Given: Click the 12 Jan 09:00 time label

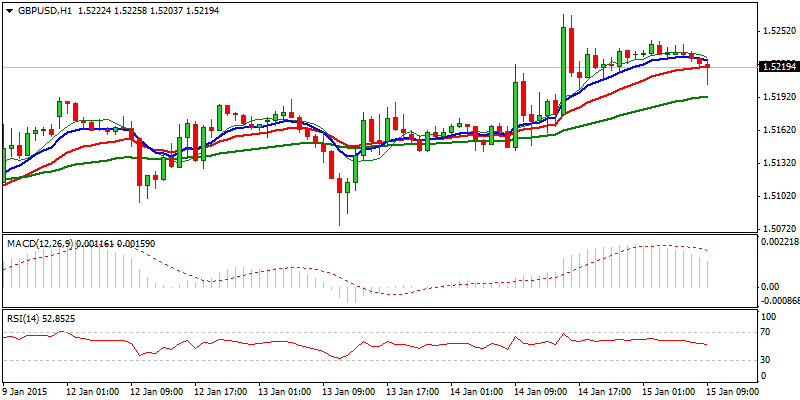Looking at the screenshot, I should coord(157,392).
